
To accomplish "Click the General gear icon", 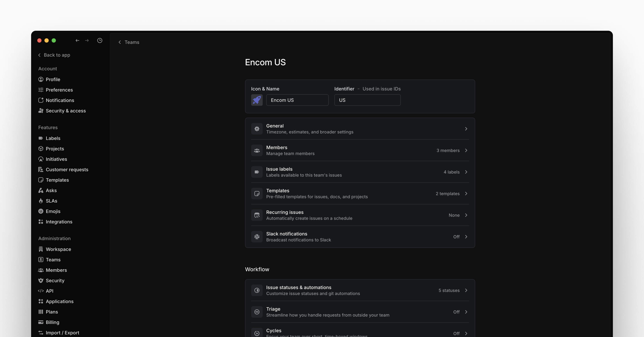I will click(x=257, y=129).
